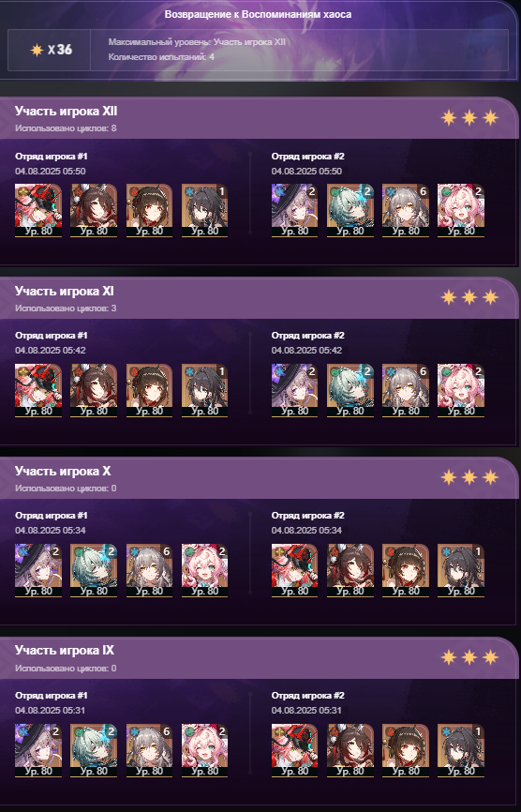Click pink-haired winking character in stage XI squad #2
521x812 pixels.
461,390
